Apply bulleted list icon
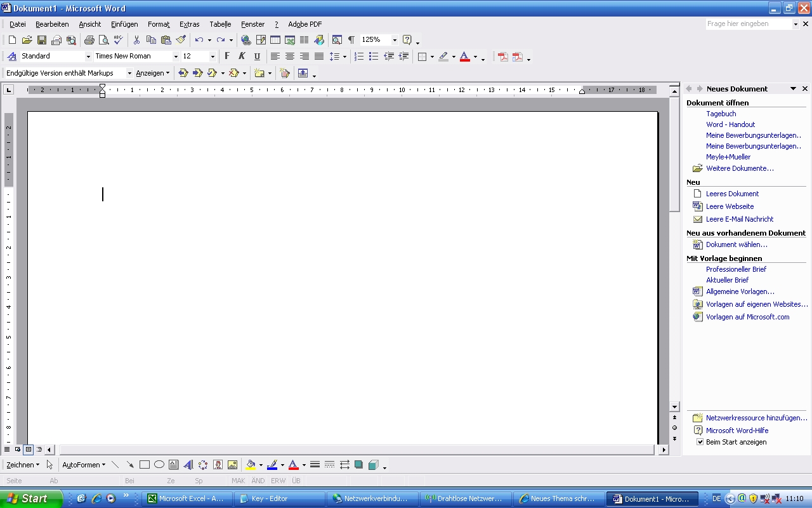The image size is (812, 508). pos(374,57)
